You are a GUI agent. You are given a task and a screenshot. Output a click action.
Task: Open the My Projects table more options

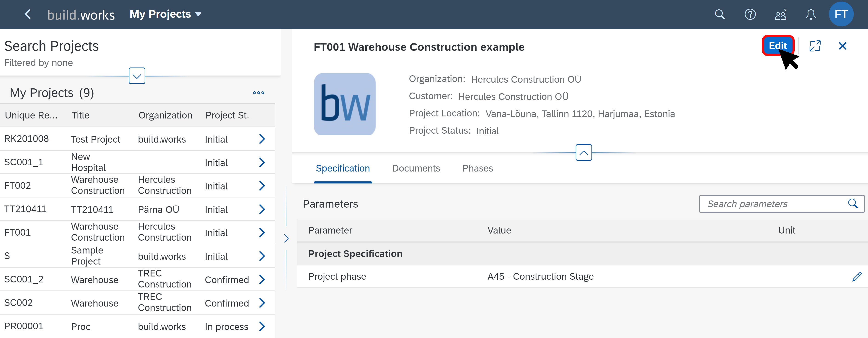tap(258, 93)
